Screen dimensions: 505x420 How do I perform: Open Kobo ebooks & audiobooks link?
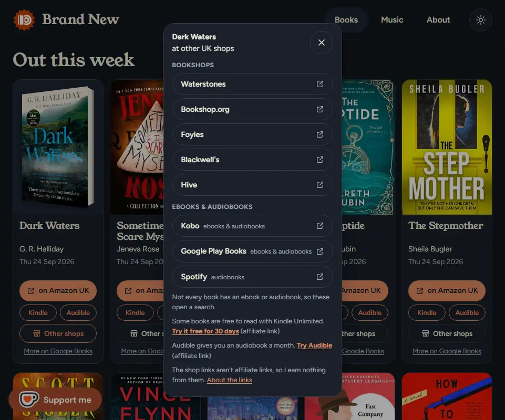(x=252, y=226)
